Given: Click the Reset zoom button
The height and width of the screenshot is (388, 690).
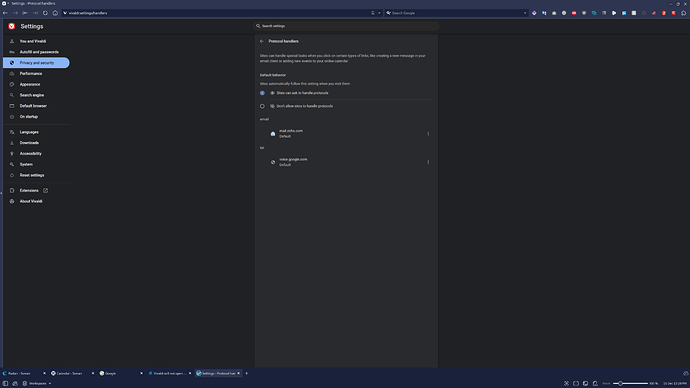Looking at the screenshot, I should point(606,384).
